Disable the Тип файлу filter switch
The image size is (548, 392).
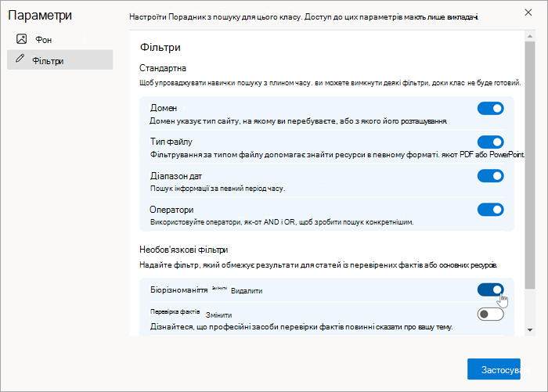[490, 142]
